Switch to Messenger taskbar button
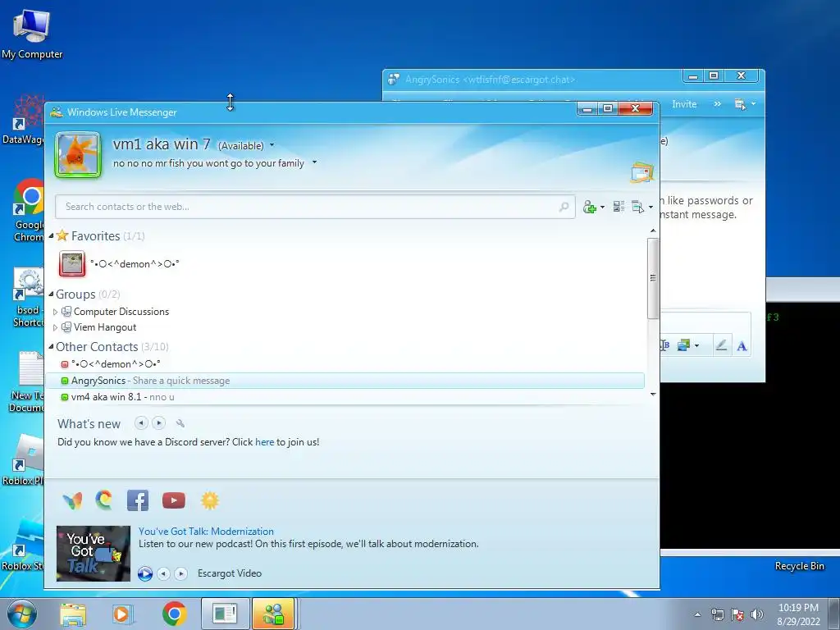The height and width of the screenshot is (630, 840). point(273,614)
